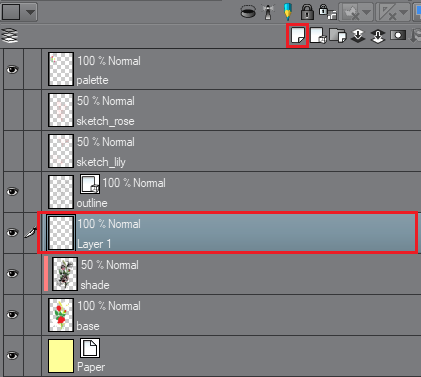421x377 pixels.
Task: Create a layer mask
Action: [398, 35]
